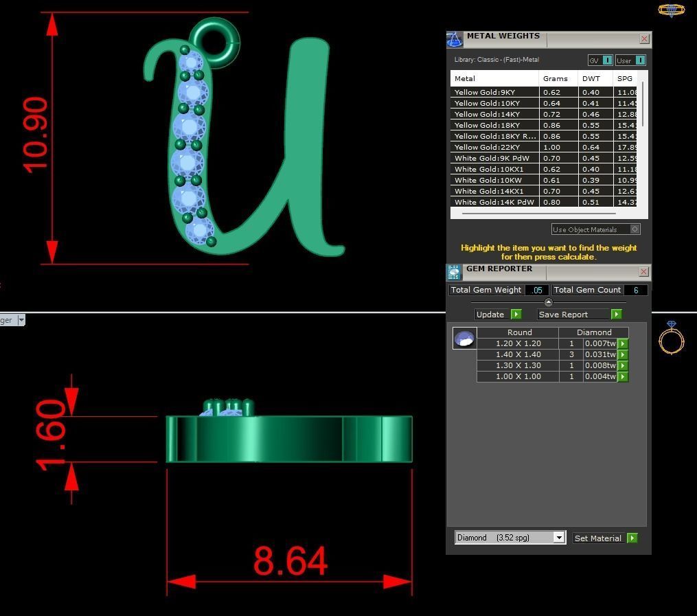
Task: Click the Total Gem Weight value field
Action: point(536,290)
